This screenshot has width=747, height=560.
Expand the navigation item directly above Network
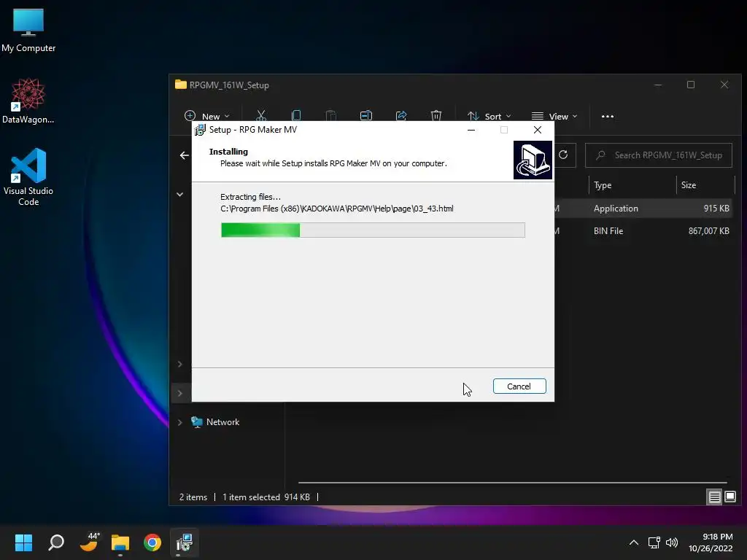click(x=179, y=393)
